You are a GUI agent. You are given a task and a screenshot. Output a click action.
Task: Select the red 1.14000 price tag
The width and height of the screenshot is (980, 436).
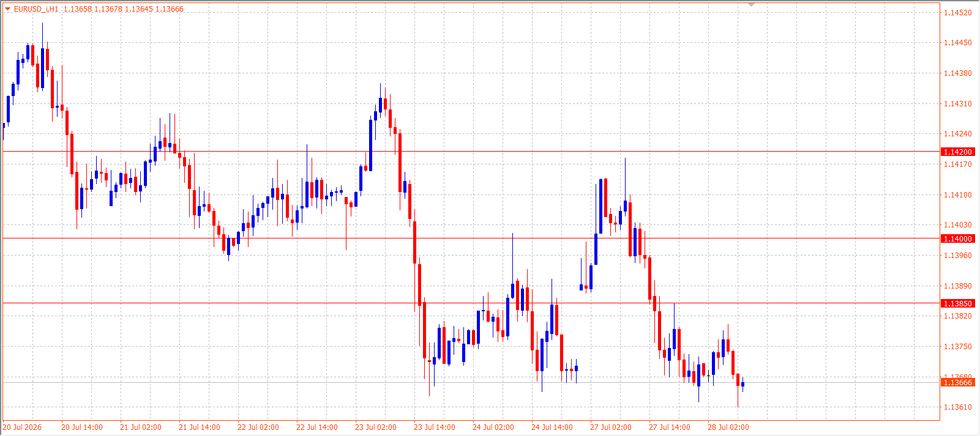click(957, 238)
